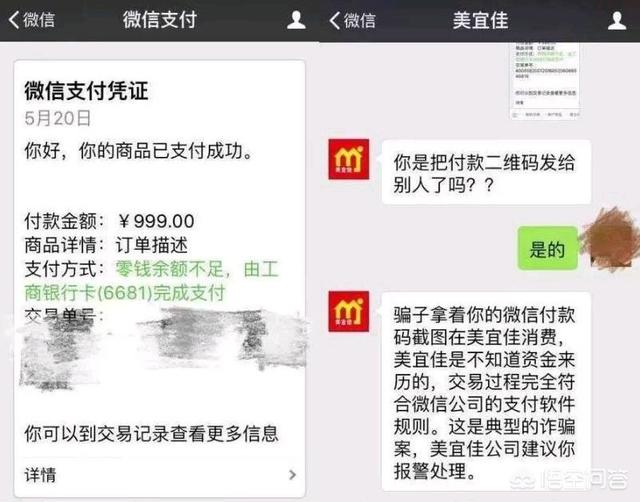
Task: Open 美宜佳 avatar beside fraud warning message
Action: click(349, 311)
